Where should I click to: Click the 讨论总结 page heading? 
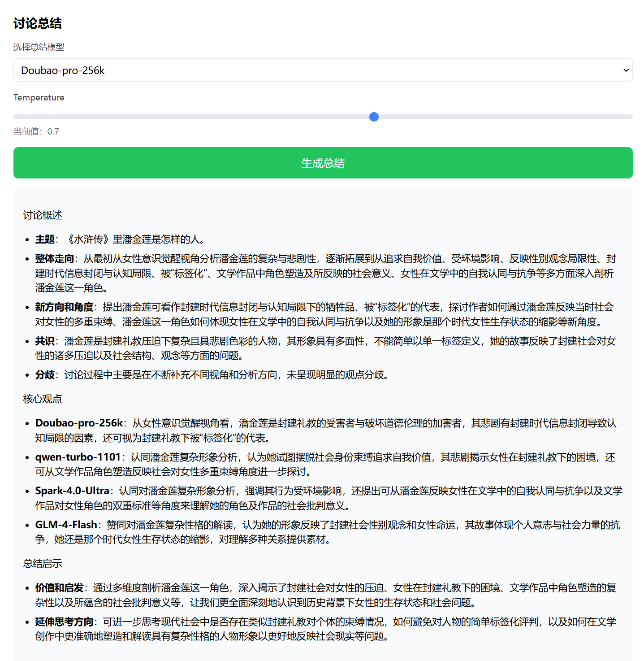tap(38, 23)
